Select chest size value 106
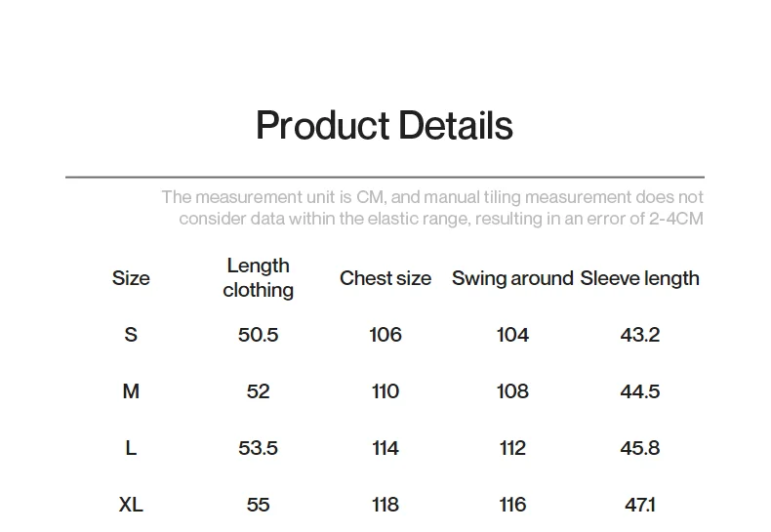The image size is (771, 532). tap(385, 335)
